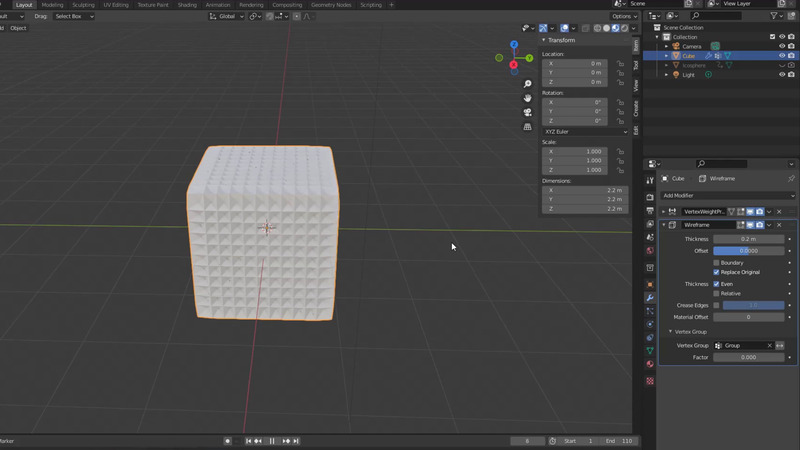800x450 pixels.
Task: Enable the Boundary checkbox
Action: [x=716, y=263]
